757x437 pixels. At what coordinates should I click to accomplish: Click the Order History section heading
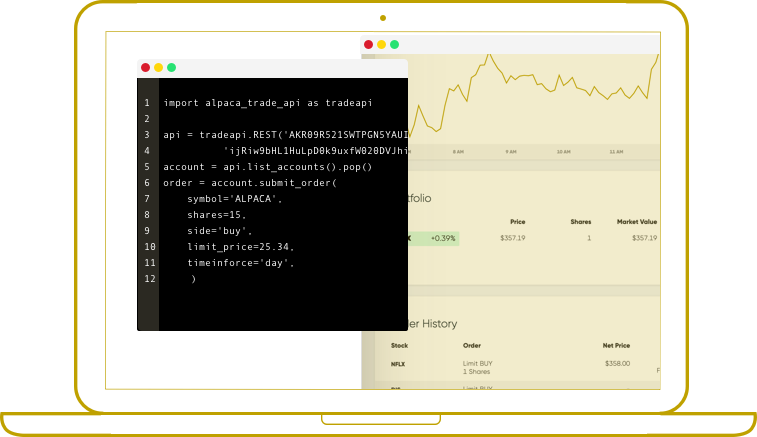433,324
